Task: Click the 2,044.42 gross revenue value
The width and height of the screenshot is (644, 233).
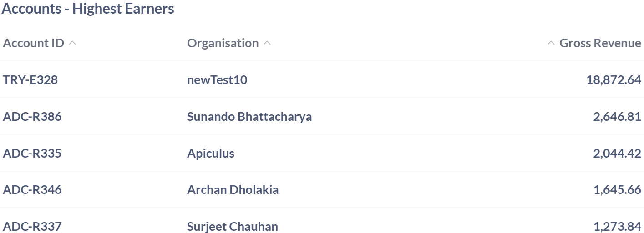Action: [617, 154]
